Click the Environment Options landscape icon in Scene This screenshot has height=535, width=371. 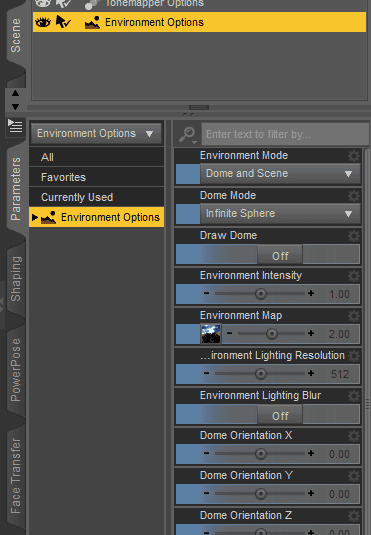click(x=92, y=23)
